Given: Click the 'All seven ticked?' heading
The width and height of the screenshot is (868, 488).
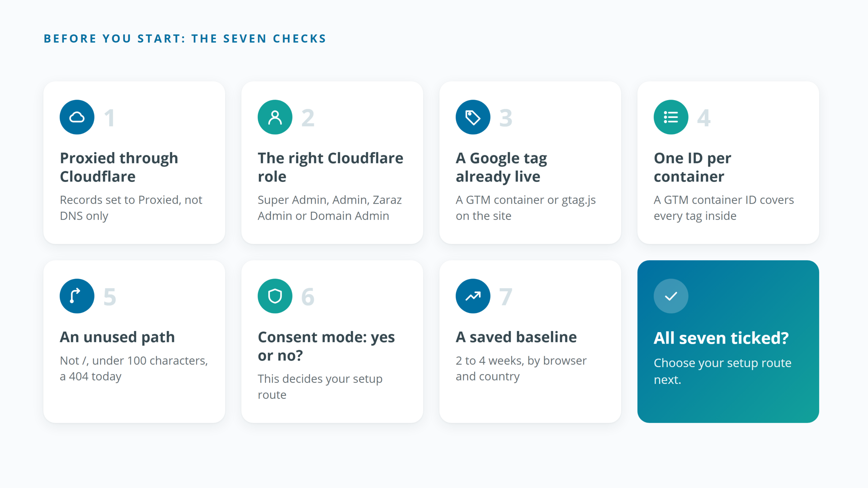Looking at the screenshot, I should coord(721,338).
